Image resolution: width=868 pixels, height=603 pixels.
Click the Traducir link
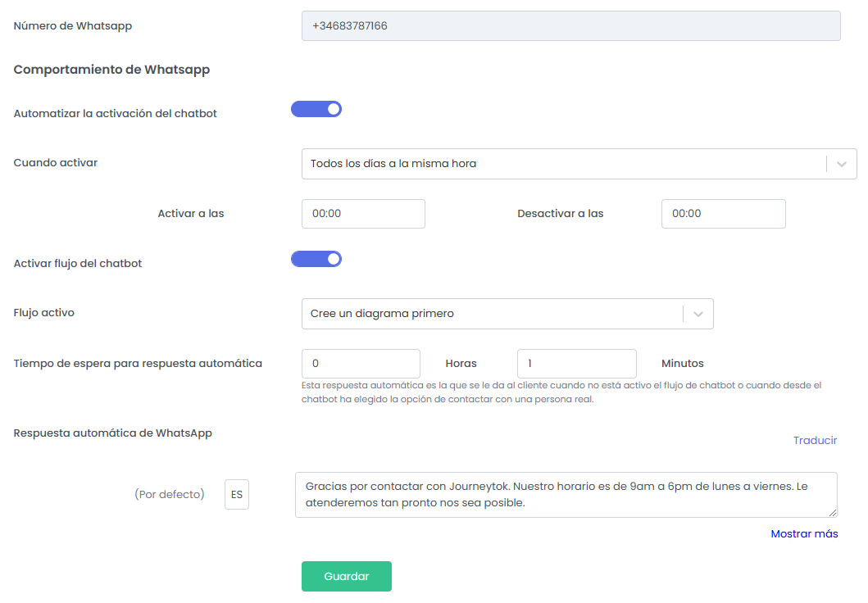pyautogui.click(x=815, y=441)
